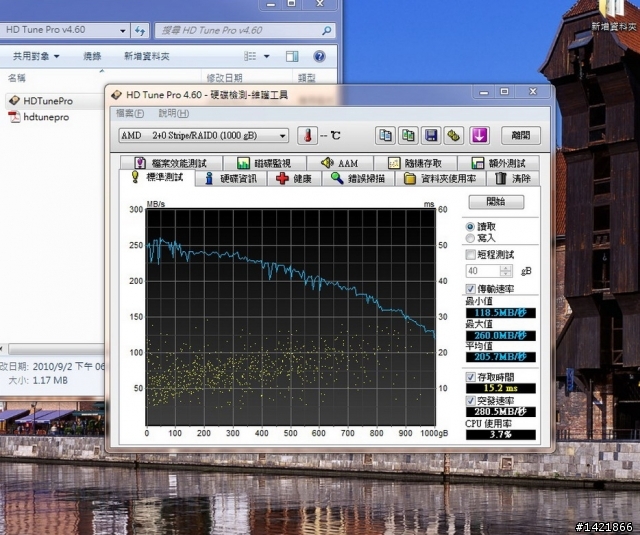640x535 pixels.
Task: Click the gB stepper arrows
Action: (x=506, y=271)
